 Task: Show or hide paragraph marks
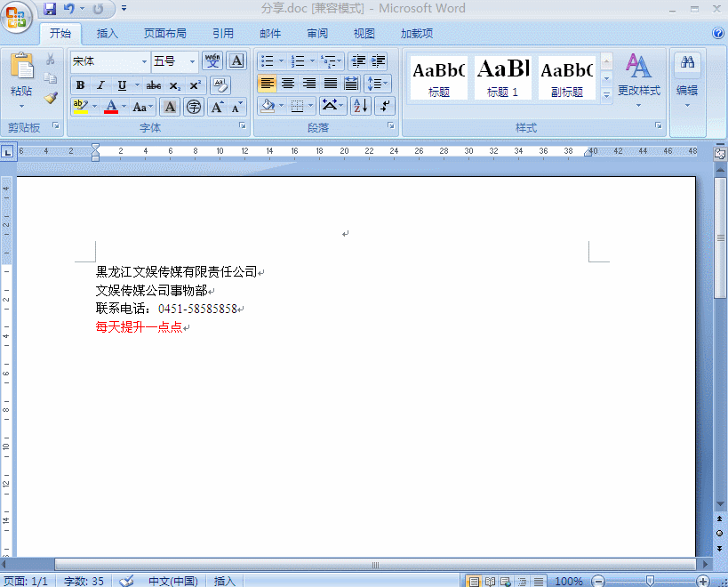click(384, 106)
